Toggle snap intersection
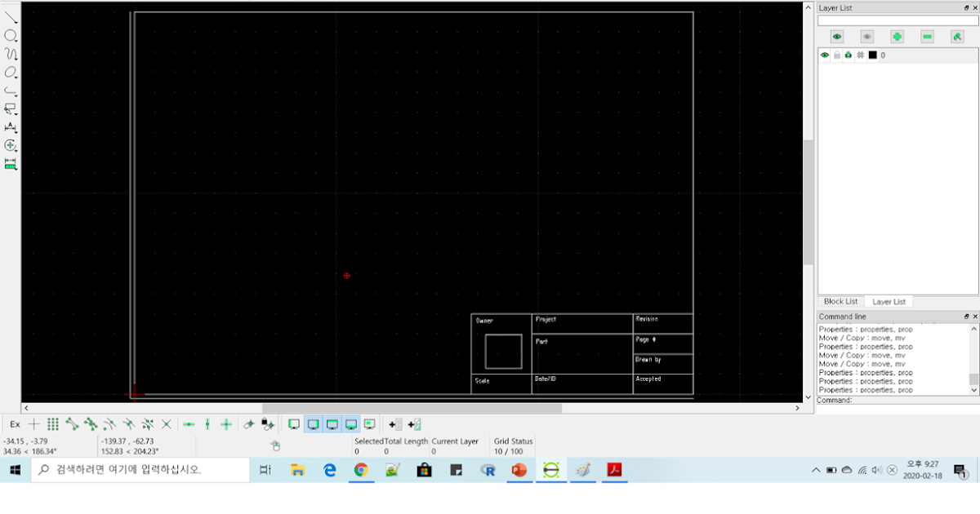 coord(166,424)
